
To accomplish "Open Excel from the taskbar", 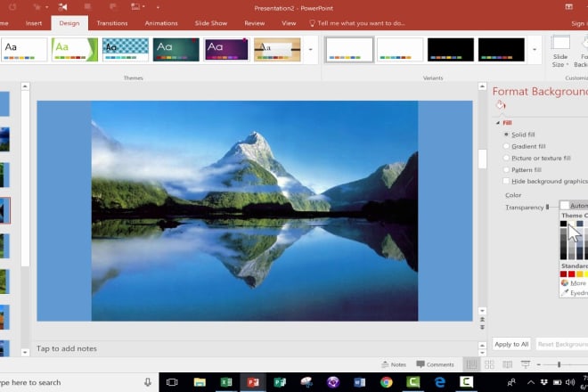I will (x=226, y=382).
